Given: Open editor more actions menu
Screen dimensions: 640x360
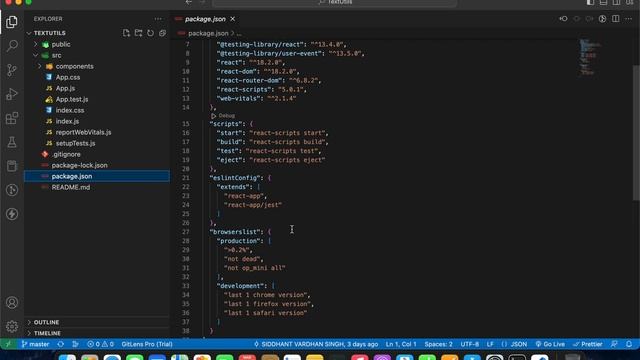Looking at the screenshot, I should (629, 19).
